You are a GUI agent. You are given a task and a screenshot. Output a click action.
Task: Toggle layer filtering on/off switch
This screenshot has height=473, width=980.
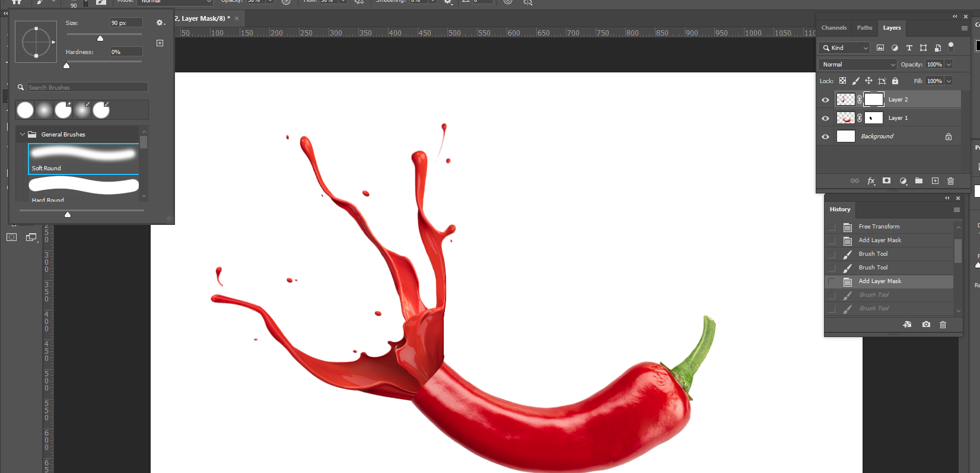coord(951,46)
